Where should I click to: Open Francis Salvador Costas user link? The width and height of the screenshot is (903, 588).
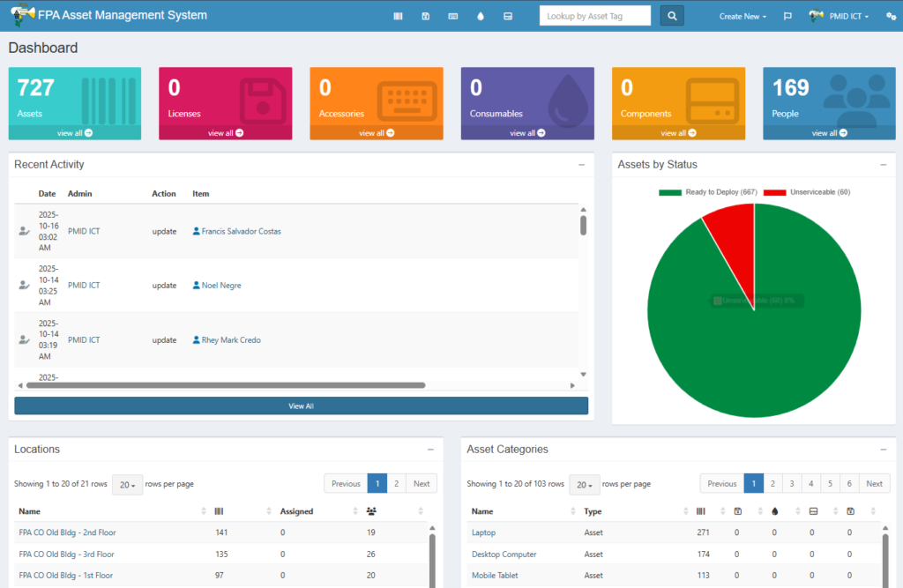(x=241, y=231)
